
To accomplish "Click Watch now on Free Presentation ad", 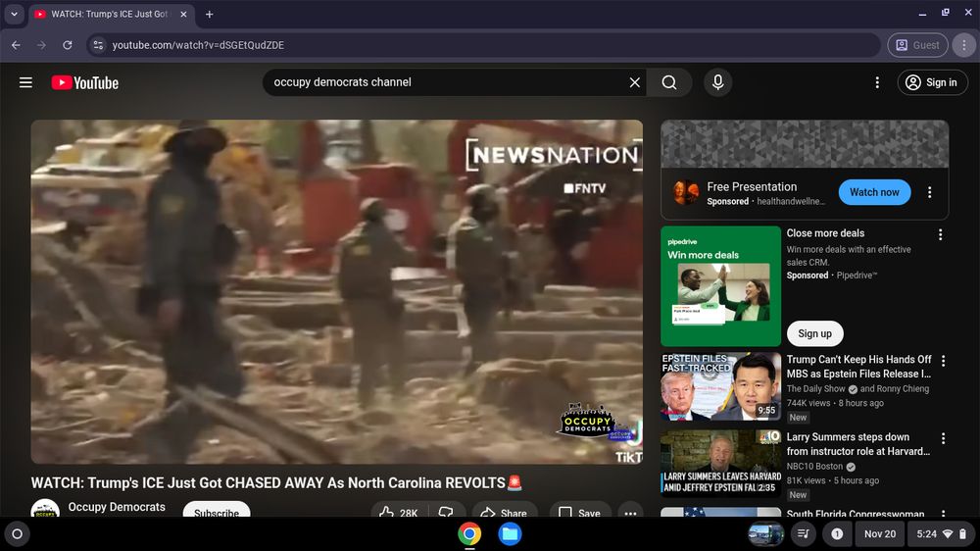I will [874, 192].
